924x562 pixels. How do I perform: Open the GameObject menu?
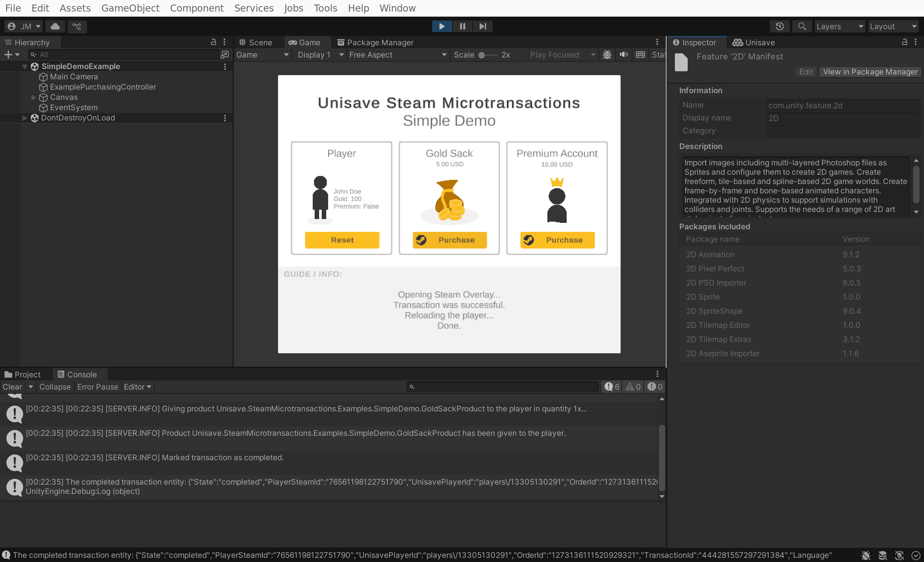(130, 8)
